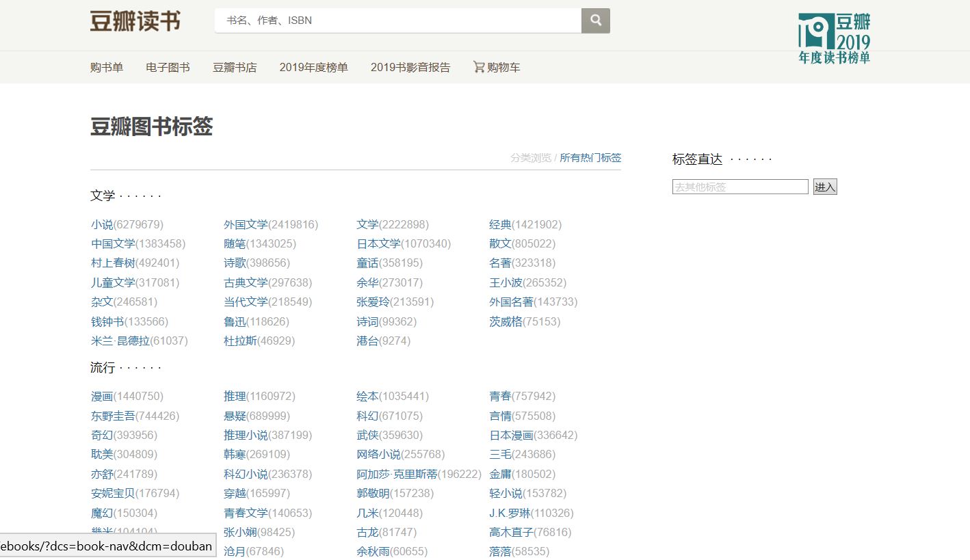The image size is (970, 560).
Task: Open the 金庸 tag
Action: 500,474
